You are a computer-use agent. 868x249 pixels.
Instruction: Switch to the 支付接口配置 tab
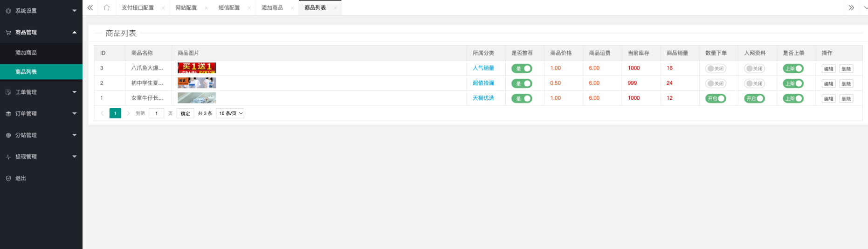click(138, 8)
